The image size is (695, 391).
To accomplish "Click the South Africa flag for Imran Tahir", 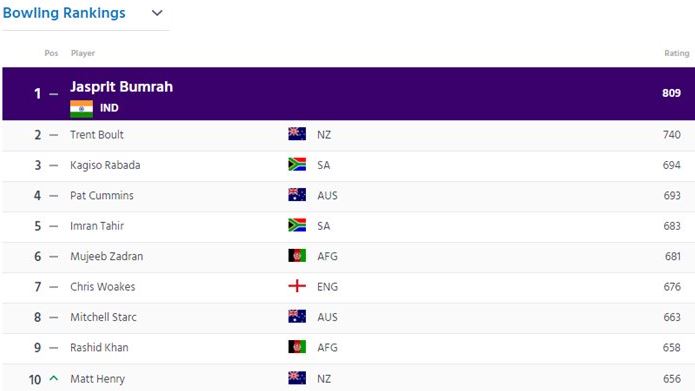I will tap(297, 225).
